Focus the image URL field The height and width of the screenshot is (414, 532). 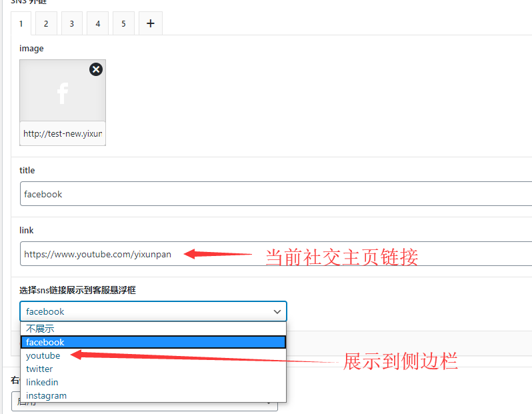63,133
